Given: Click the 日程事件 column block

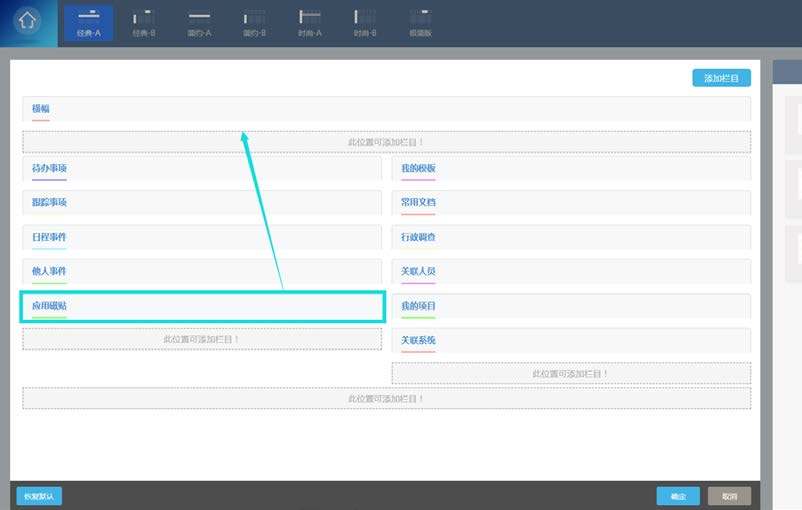Looking at the screenshot, I should (x=202, y=238).
